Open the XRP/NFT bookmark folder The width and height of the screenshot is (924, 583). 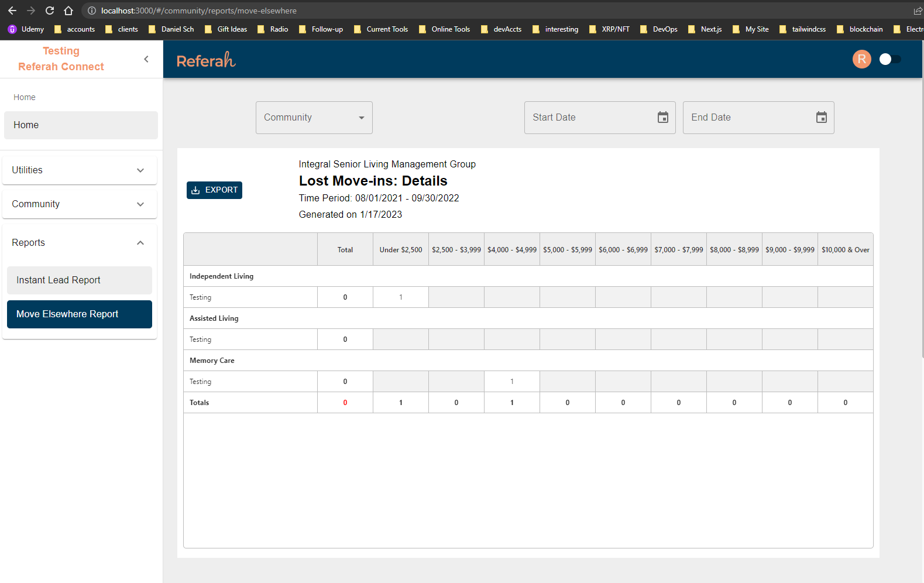(610, 29)
